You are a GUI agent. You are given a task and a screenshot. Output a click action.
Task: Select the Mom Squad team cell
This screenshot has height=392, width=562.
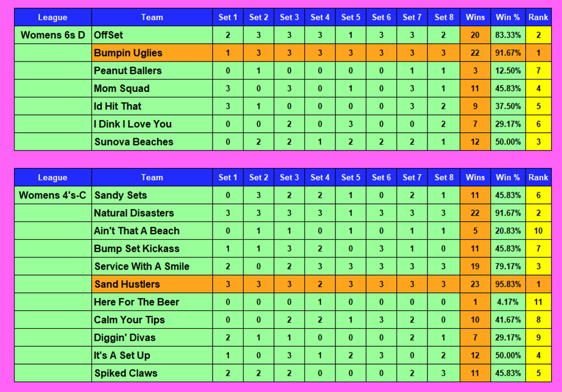coord(121,88)
